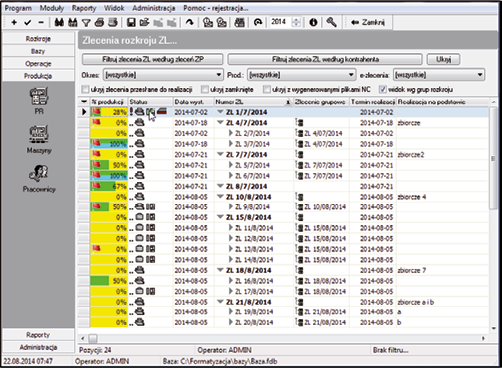Expand the ZL 2/7/2014 row
Screen dimensions: 502x370
pos(231,133)
